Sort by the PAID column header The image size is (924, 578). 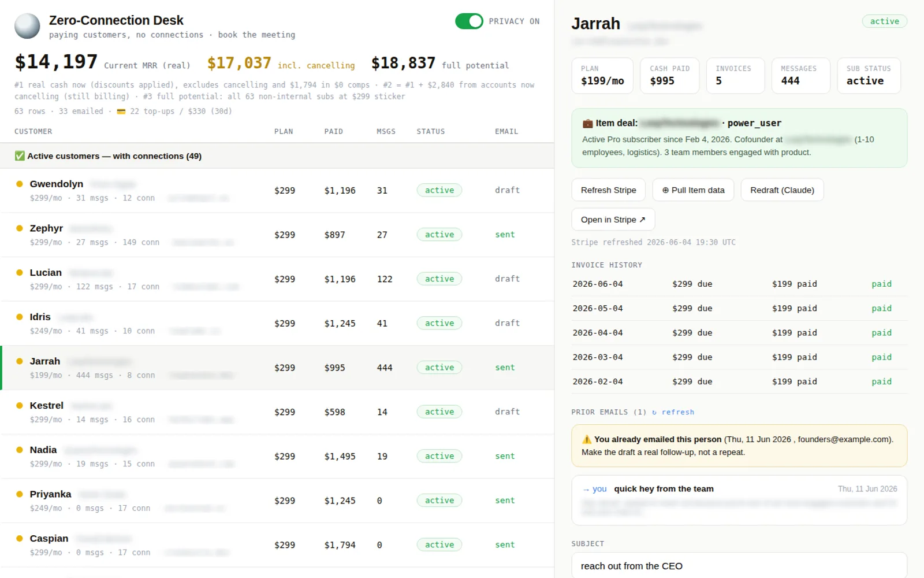coord(334,132)
